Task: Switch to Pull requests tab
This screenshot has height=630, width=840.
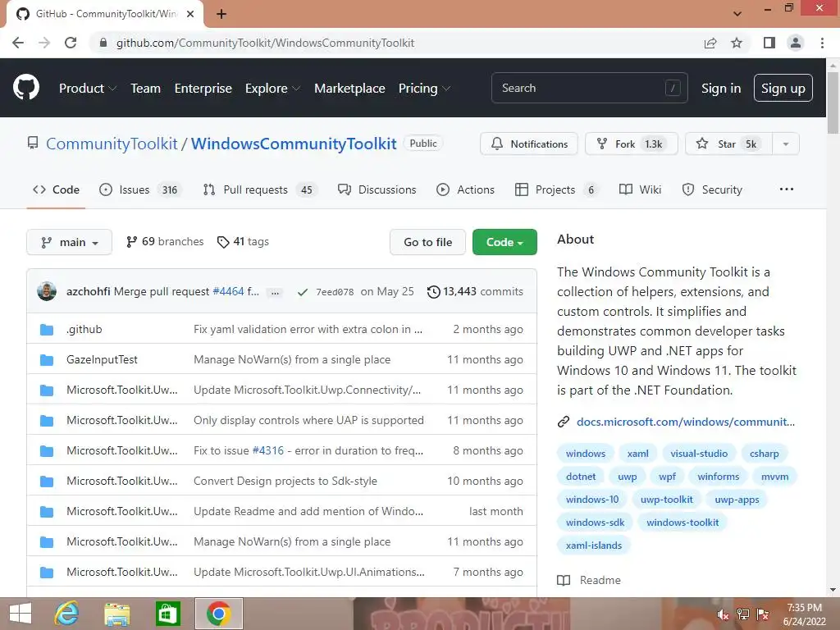Action: pos(260,189)
